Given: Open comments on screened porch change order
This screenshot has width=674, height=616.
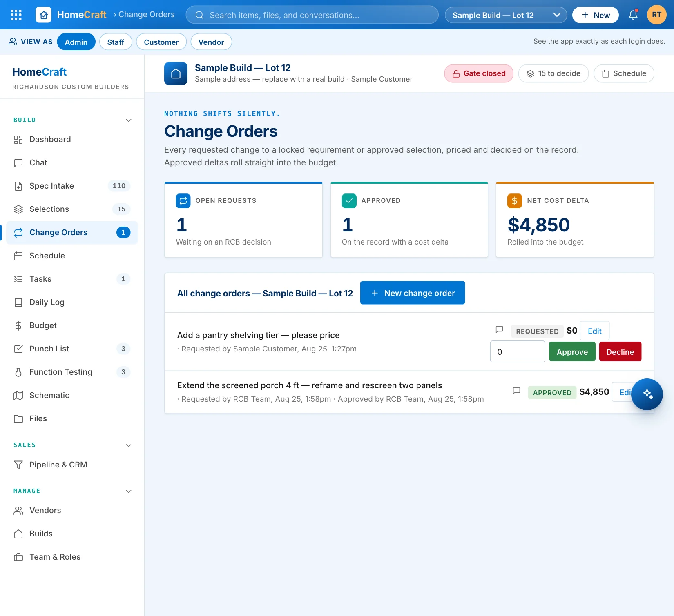Looking at the screenshot, I should pos(516,391).
